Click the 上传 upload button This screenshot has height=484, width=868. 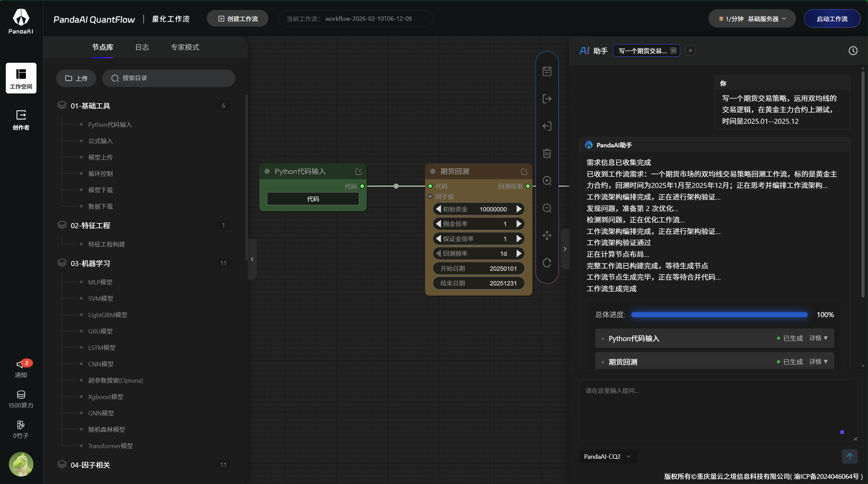point(76,78)
